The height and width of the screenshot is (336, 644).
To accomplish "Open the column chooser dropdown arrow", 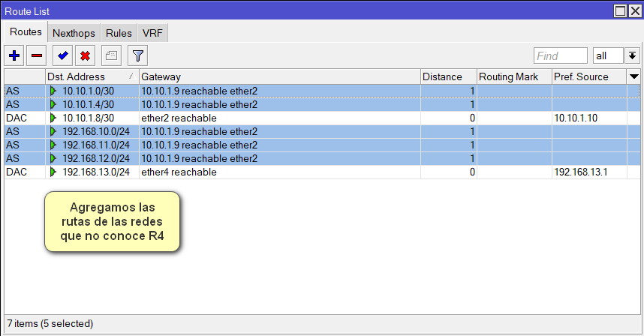I will click(x=634, y=76).
